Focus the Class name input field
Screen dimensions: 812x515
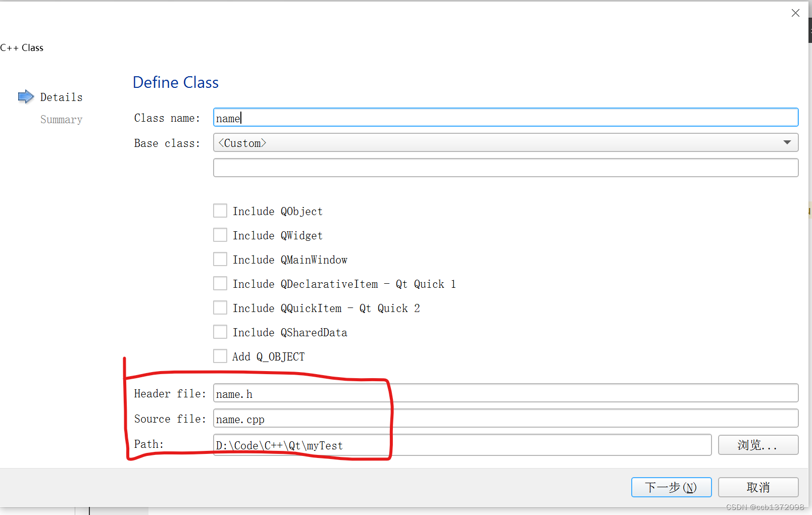(x=505, y=117)
